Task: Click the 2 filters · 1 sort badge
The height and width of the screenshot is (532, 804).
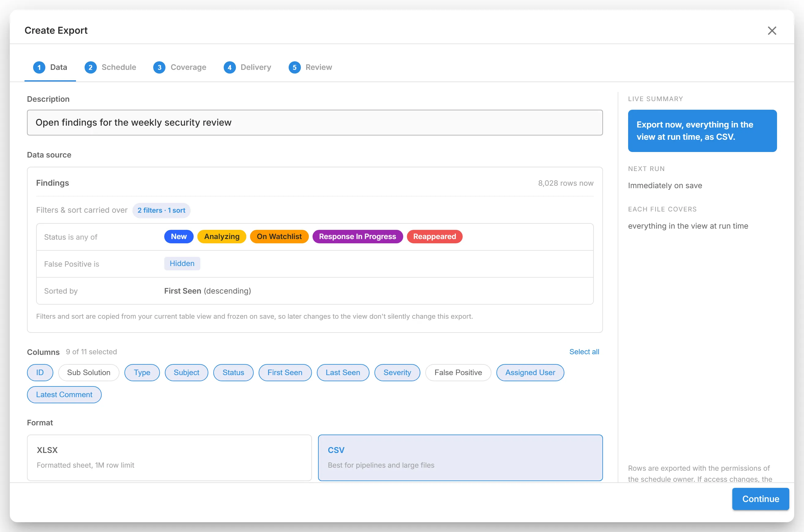Action: [161, 210]
